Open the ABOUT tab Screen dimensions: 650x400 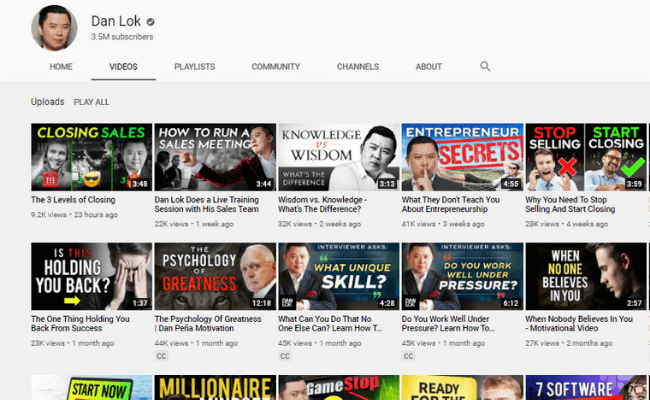tap(429, 67)
